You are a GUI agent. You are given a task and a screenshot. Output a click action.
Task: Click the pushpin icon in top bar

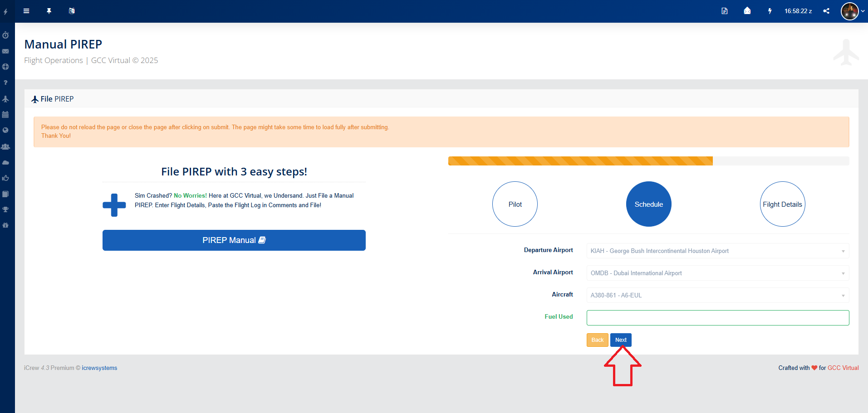49,11
